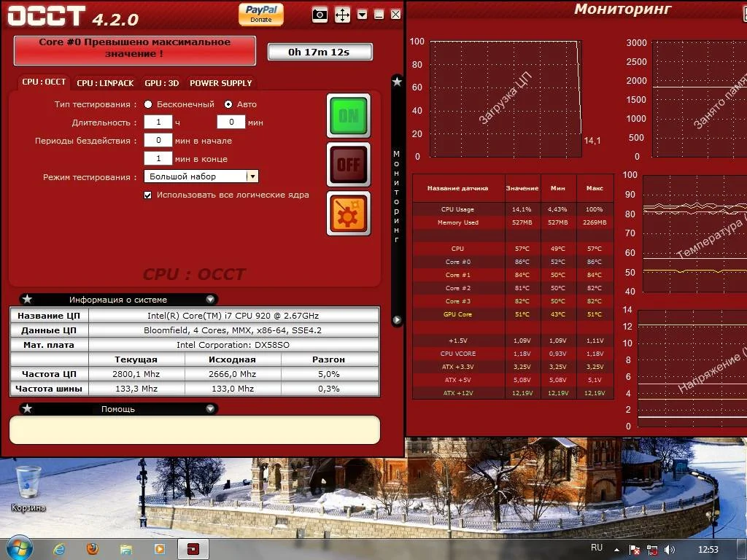Open the GPU : 3D tab
The image size is (747, 560).
[x=162, y=83]
